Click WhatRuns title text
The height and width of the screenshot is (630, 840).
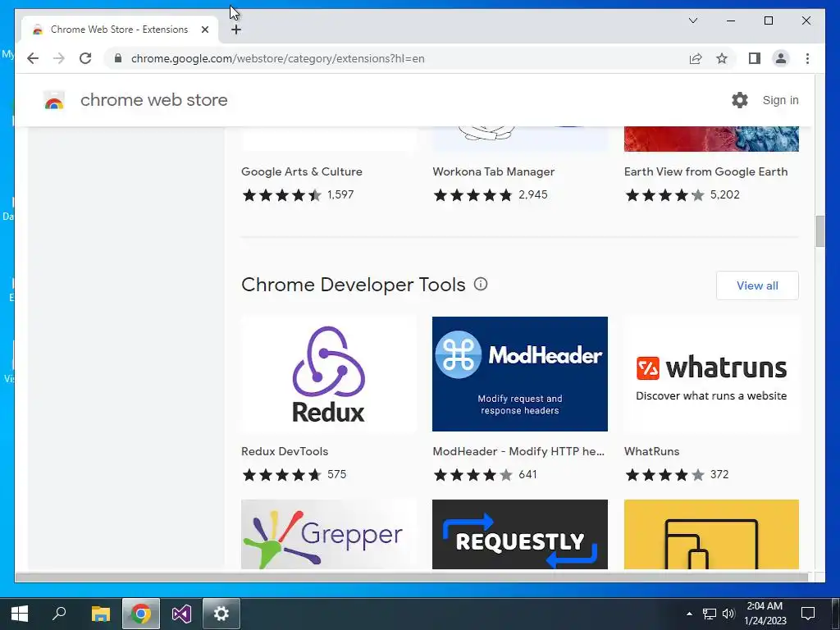pos(651,451)
